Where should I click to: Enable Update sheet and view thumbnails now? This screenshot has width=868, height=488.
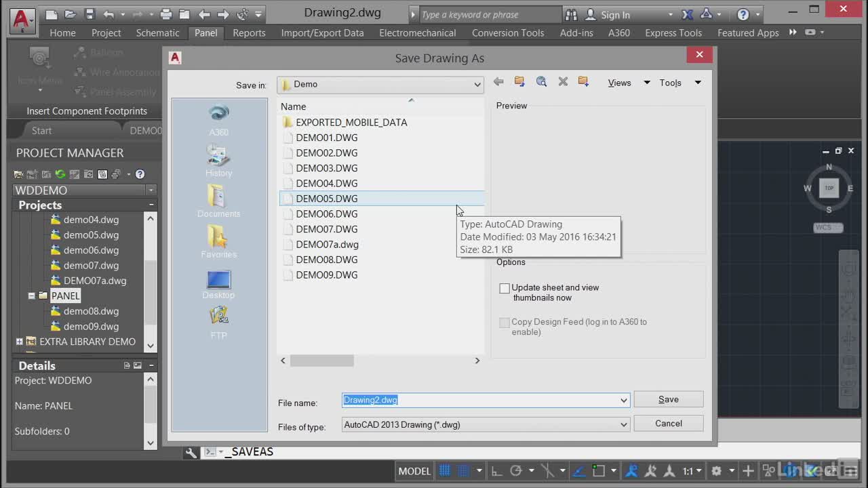[x=505, y=288]
